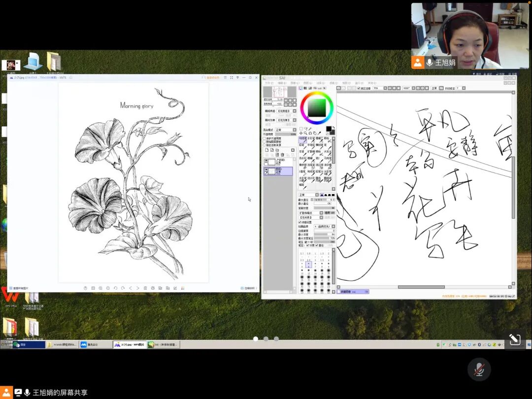The image size is (532, 399).
Task: Delete image using viewer toolbar trash icon
Action: (x=145, y=288)
